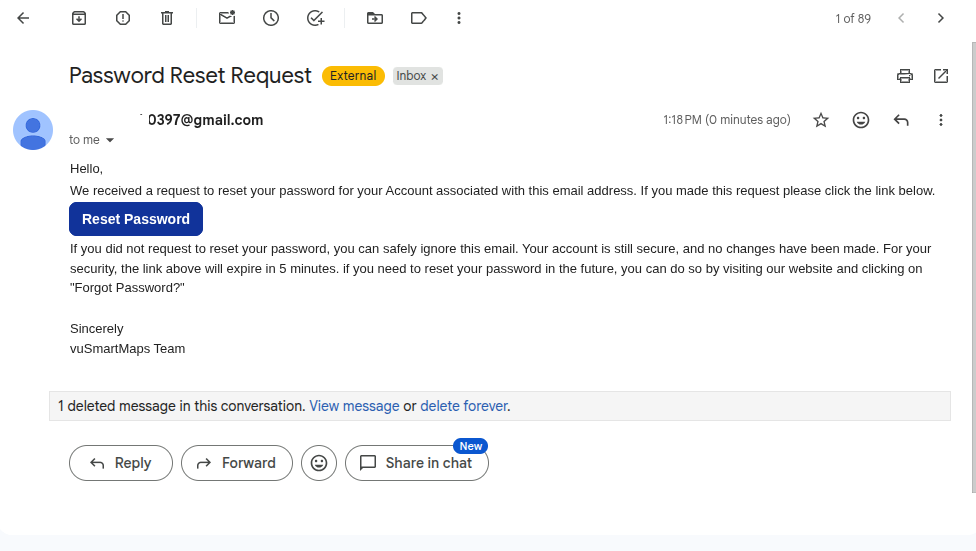Open the top toolbar More options menu

tap(459, 18)
